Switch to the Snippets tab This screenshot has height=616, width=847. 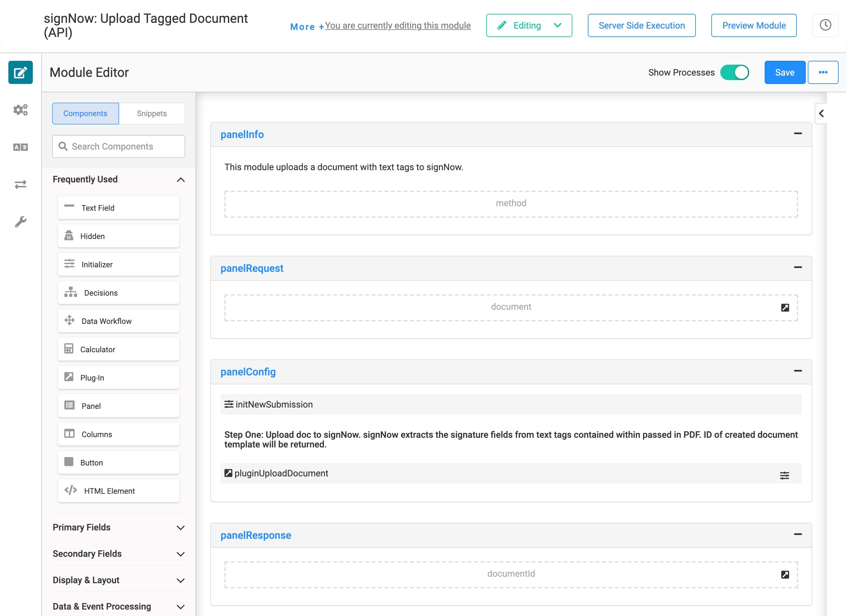tap(152, 114)
